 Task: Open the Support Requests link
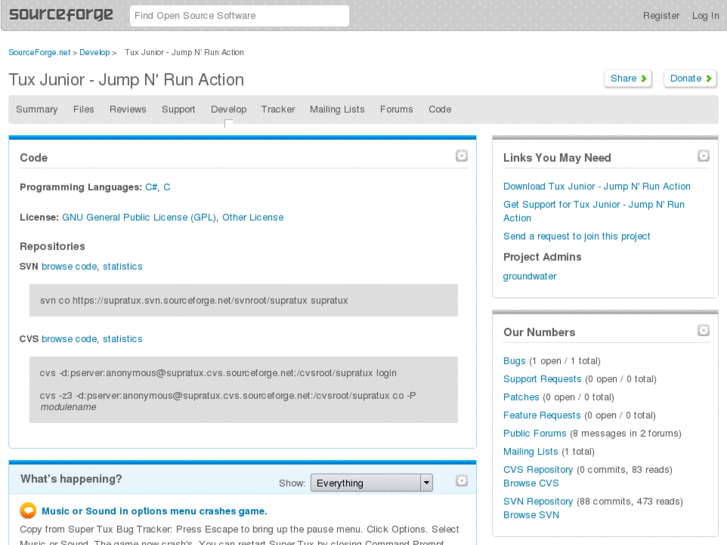pyautogui.click(x=542, y=379)
